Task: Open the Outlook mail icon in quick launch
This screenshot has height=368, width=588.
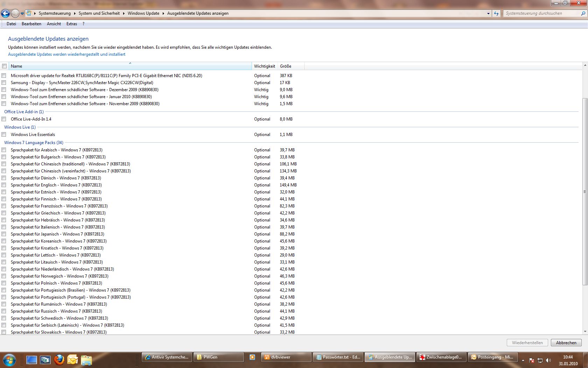Action: tap(72, 360)
